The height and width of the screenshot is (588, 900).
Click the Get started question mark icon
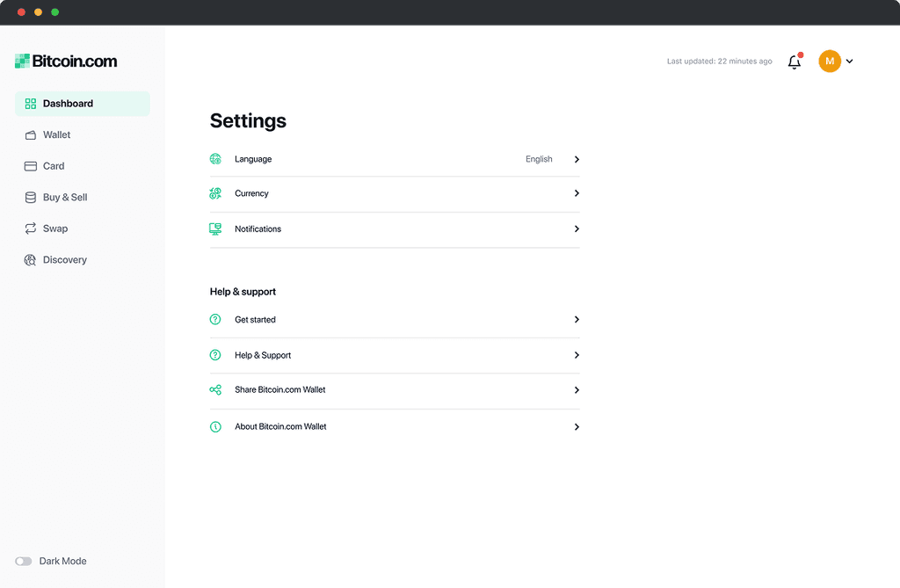click(215, 319)
